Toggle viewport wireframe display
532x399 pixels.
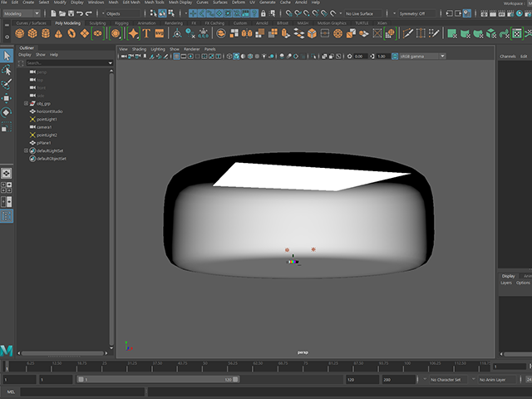(229, 57)
